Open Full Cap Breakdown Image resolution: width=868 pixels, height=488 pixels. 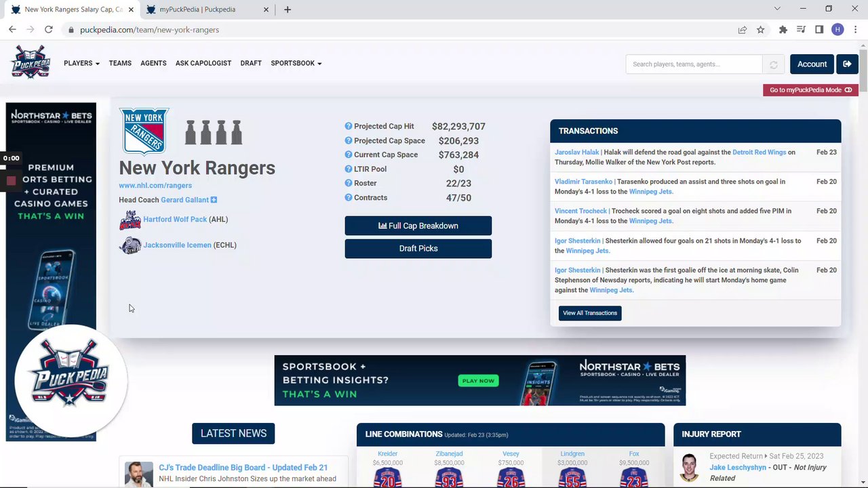418,226
